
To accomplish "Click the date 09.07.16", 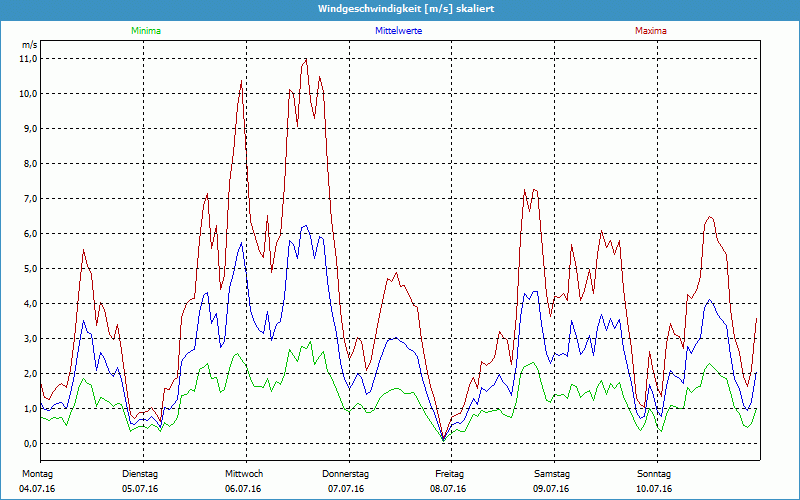I will [x=551, y=489].
